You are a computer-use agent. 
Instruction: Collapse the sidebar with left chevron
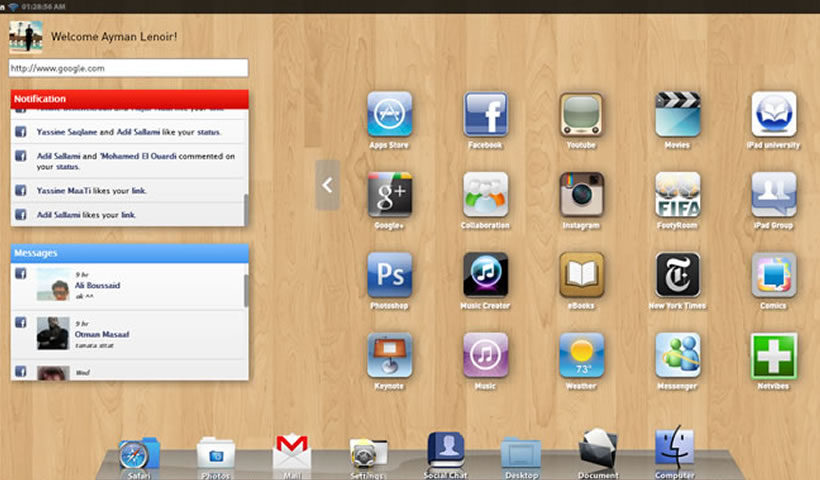point(327,184)
